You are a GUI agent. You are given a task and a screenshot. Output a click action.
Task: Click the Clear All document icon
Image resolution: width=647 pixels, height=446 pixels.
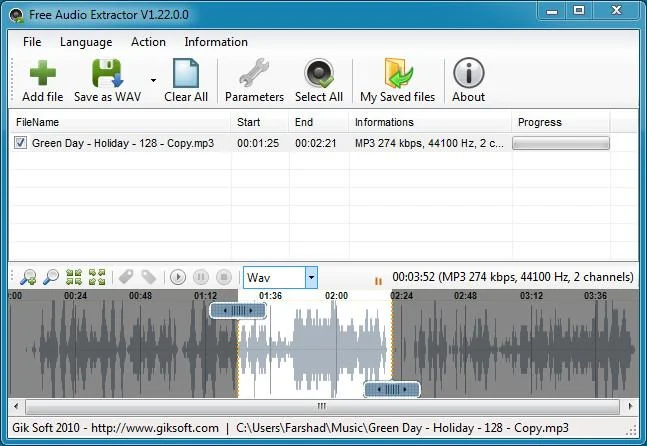[x=186, y=73]
